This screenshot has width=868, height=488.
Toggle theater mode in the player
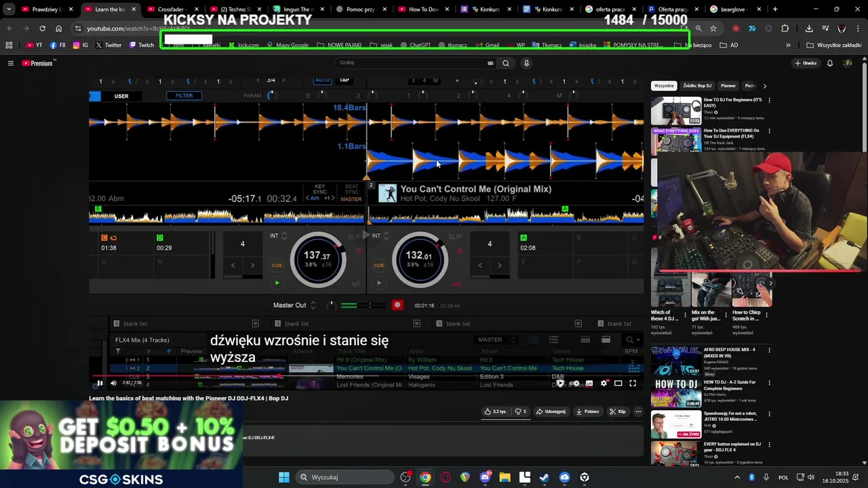tap(618, 384)
